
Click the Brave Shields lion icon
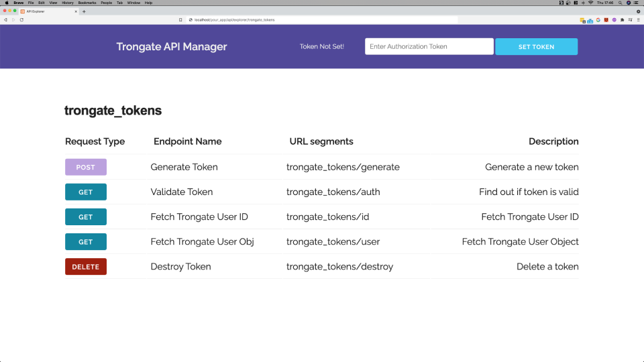[x=606, y=19]
